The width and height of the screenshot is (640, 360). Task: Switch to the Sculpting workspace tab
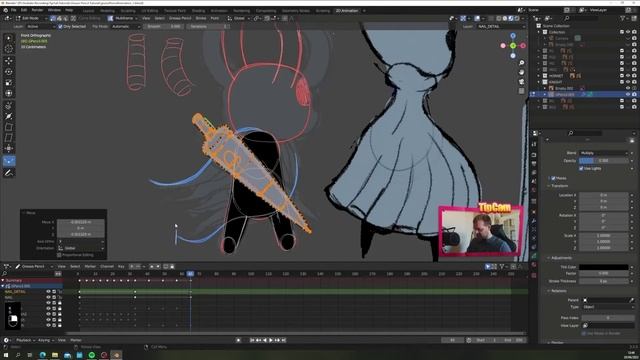click(128, 11)
